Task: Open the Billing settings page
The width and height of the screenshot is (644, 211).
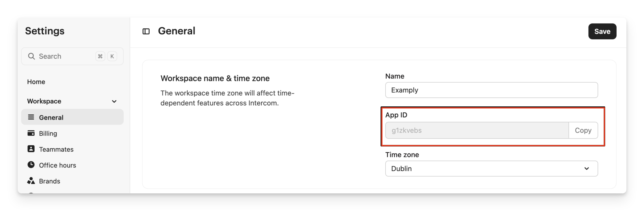Action: 48,134
